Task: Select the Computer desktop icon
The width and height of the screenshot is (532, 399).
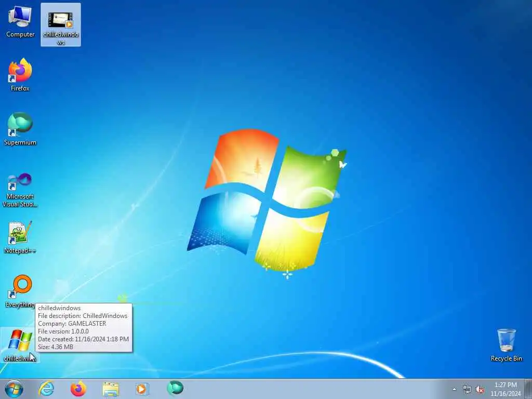Action: point(20,22)
